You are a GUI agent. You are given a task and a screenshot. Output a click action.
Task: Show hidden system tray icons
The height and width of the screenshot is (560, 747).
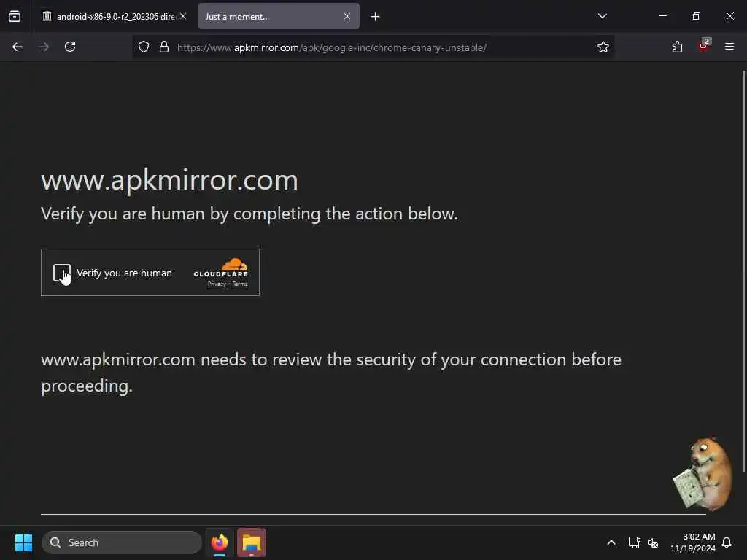(x=611, y=542)
